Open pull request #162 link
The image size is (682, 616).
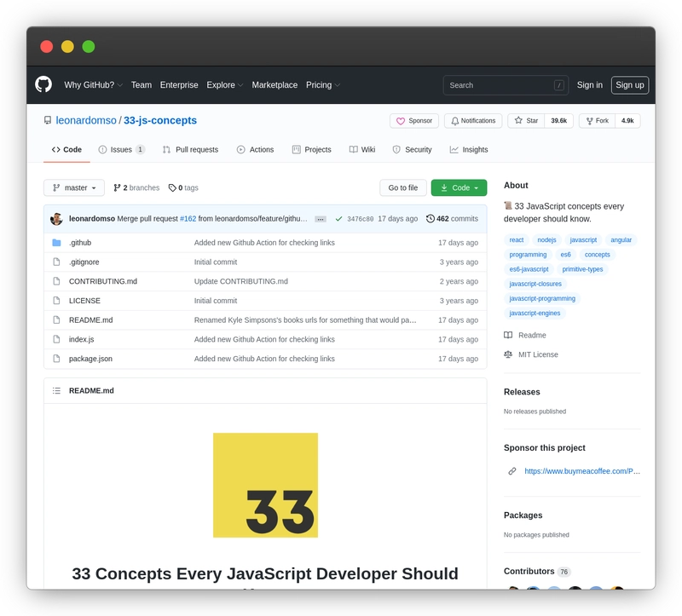point(188,219)
